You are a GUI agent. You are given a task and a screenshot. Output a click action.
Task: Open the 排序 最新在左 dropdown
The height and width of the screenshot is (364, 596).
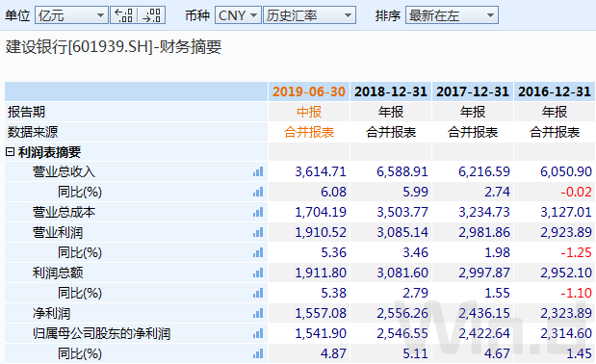[452, 15]
